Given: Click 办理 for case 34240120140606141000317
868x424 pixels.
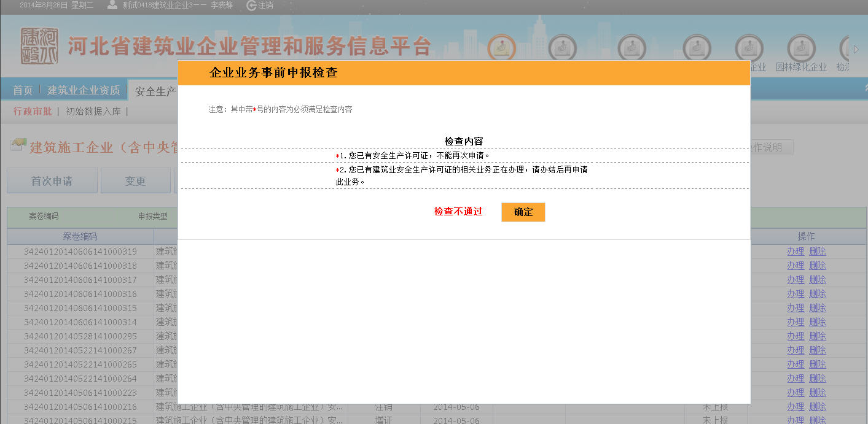Looking at the screenshot, I should pyautogui.click(x=796, y=280).
